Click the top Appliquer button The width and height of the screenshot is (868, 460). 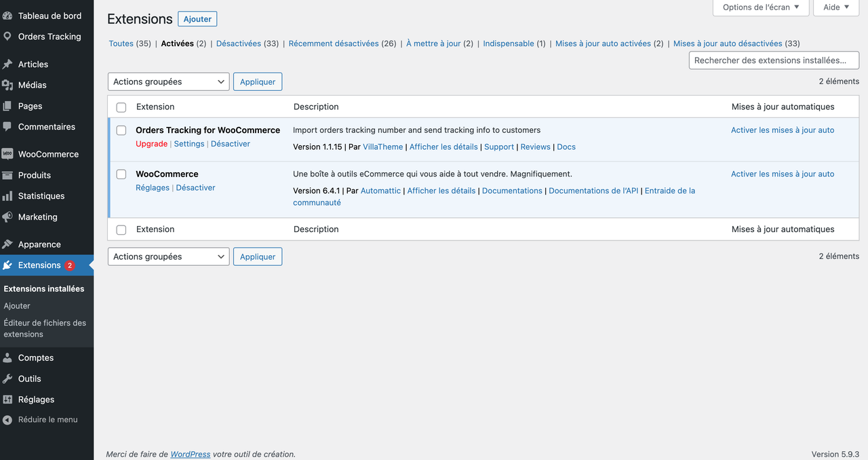(x=258, y=81)
